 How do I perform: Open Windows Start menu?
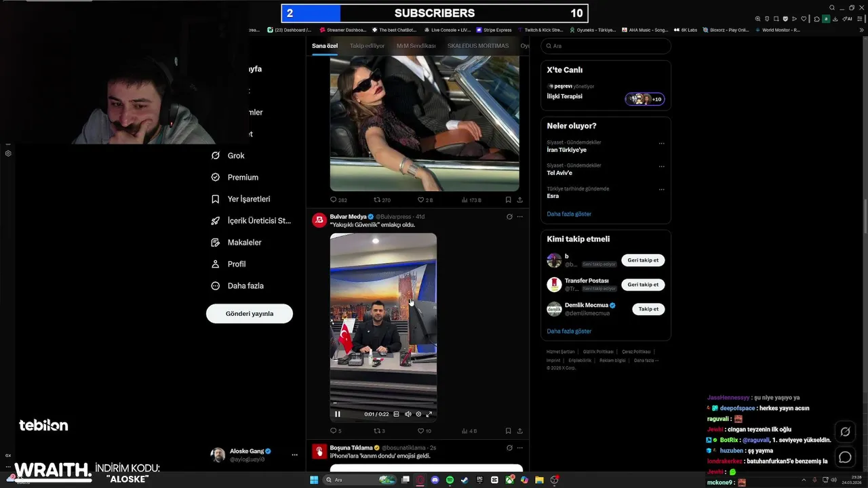(314, 480)
